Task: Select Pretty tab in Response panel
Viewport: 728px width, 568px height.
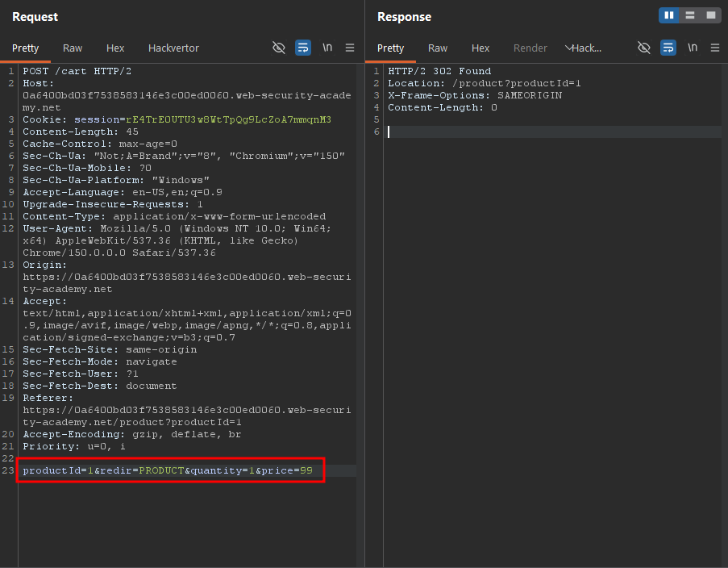Action: click(390, 48)
